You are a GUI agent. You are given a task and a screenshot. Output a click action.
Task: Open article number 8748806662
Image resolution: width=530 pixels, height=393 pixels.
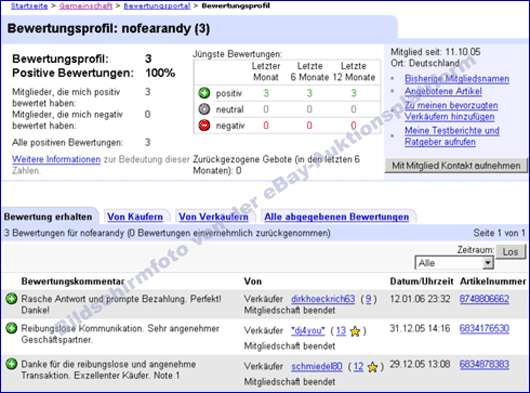(x=484, y=299)
